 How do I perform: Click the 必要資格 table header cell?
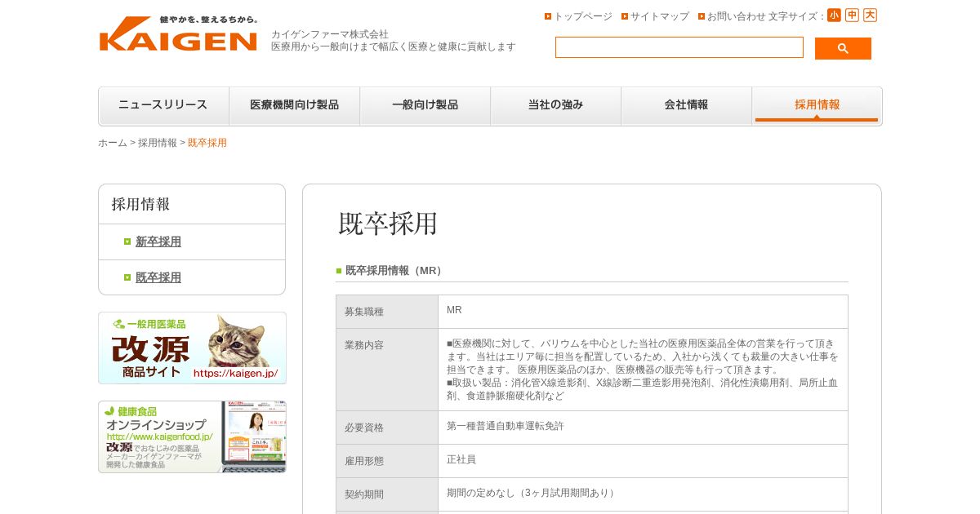387,428
